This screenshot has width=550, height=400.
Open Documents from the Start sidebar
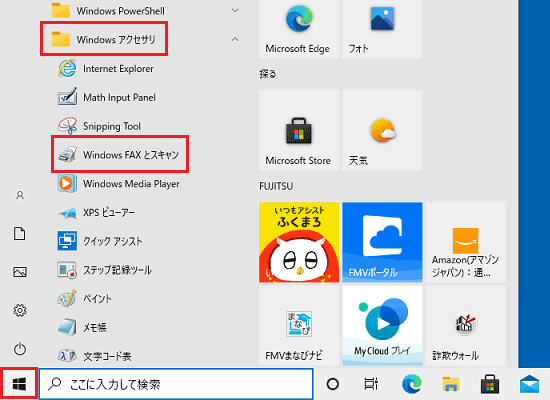coord(20,234)
